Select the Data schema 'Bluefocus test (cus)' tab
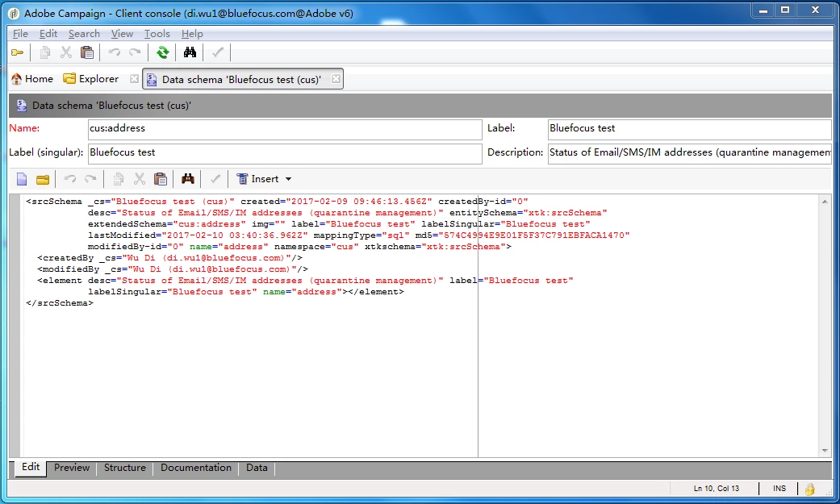 [241, 79]
